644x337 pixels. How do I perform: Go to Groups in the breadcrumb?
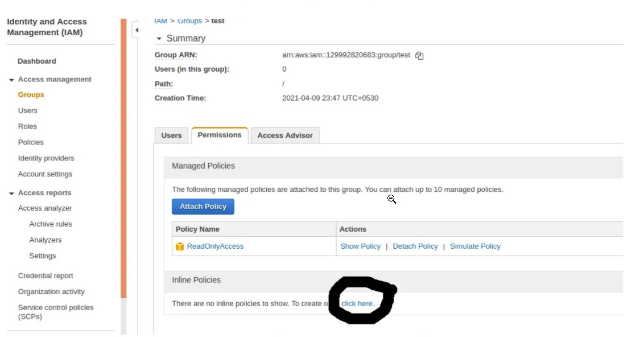click(189, 21)
